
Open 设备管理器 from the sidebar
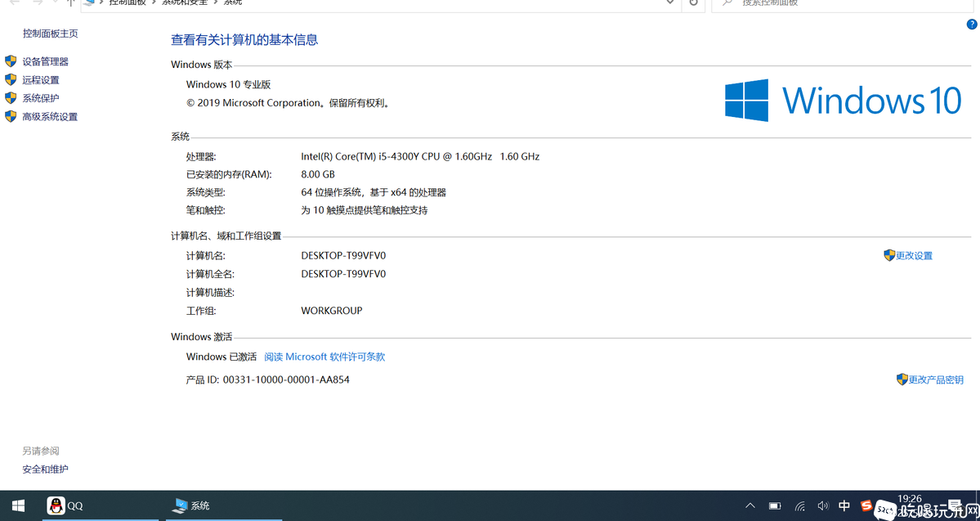click(45, 61)
